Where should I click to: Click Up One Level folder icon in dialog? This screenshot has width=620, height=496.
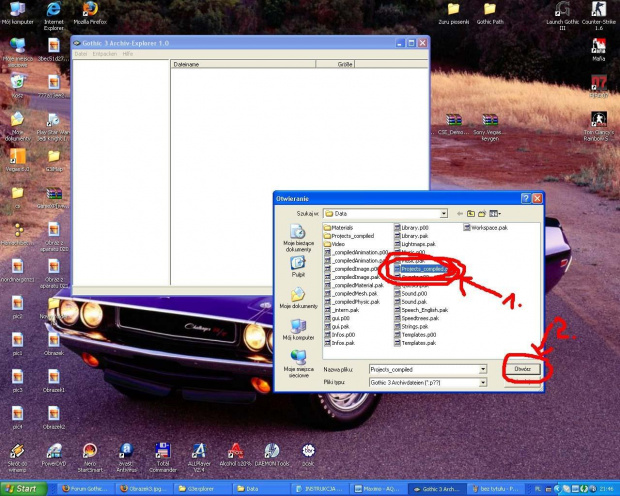[x=471, y=214]
